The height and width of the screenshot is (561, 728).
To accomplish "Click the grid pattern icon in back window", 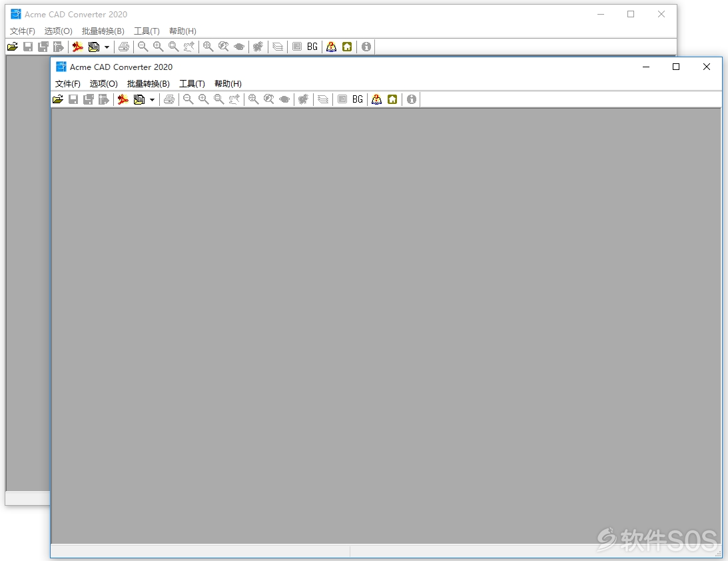I will (x=297, y=47).
